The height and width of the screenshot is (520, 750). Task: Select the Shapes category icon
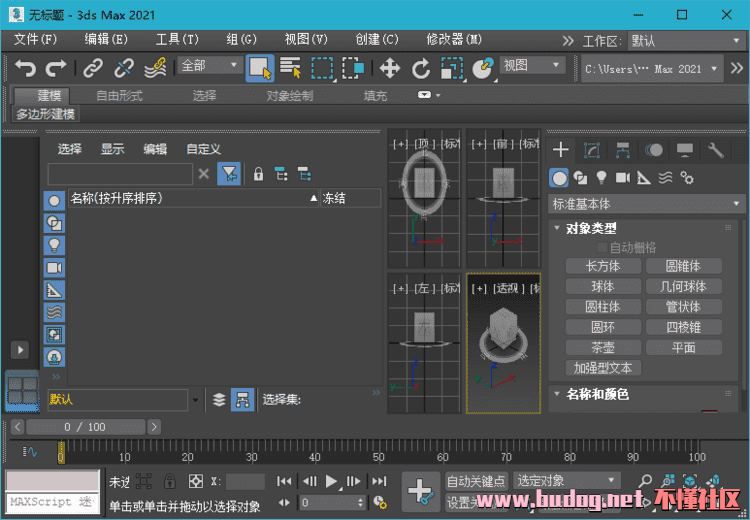[580, 178]
